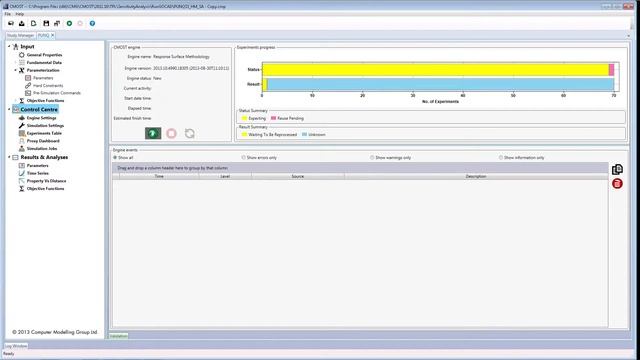Viewport: 640px width, 360px height.
Task: Click the Simulation Settings wrench icon
Action: (x=22, y=126)
